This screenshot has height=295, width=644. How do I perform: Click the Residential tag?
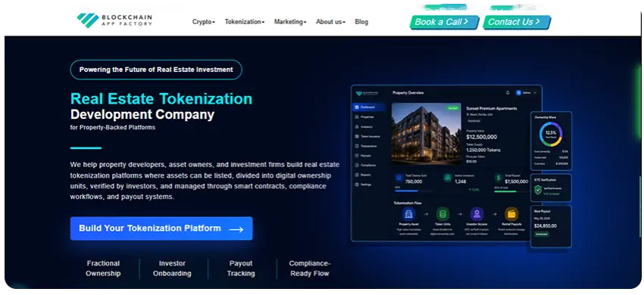pyautogui.click(x=474, y=120)
